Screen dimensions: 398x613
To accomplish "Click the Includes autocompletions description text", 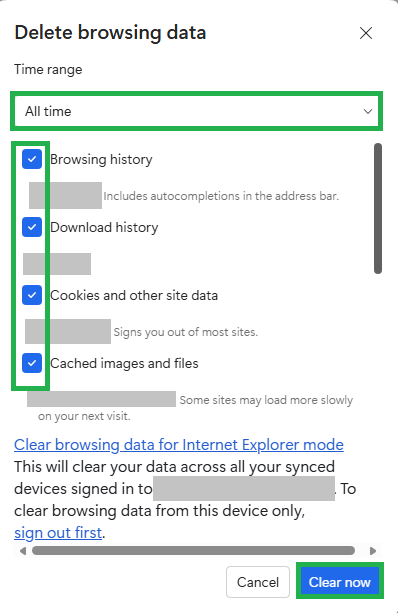I will click(x=221, y=196).
